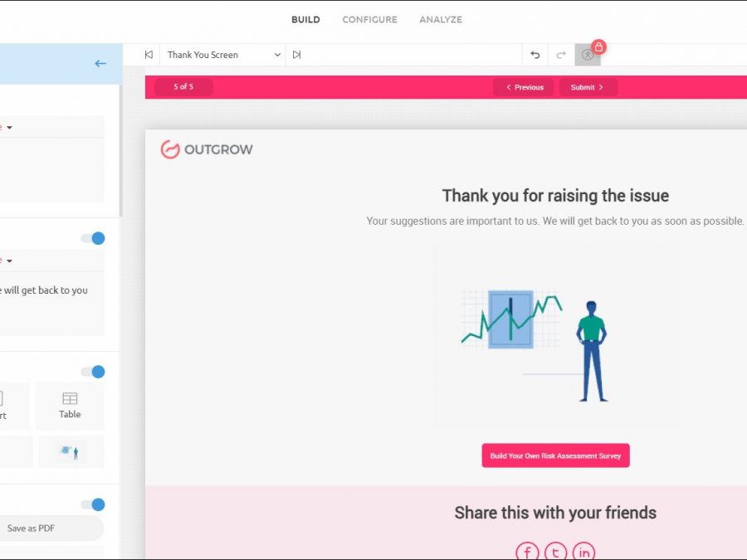Screen dimensions: 747x560
Task: Toggle the media section switch above Table
Action: (x=93, y=372)
